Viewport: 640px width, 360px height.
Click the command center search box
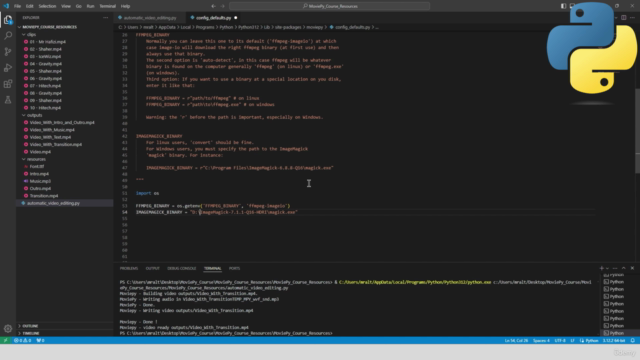[x=329, y=6]
